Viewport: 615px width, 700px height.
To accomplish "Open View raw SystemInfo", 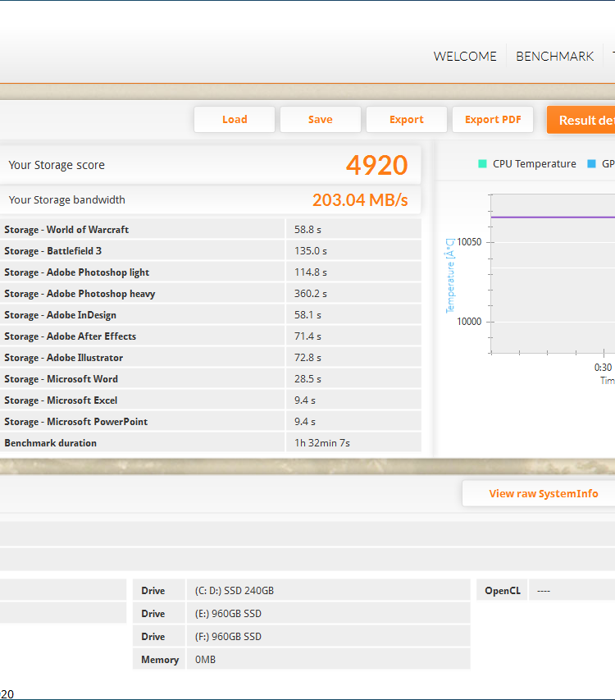I will [x=543, y=494].
